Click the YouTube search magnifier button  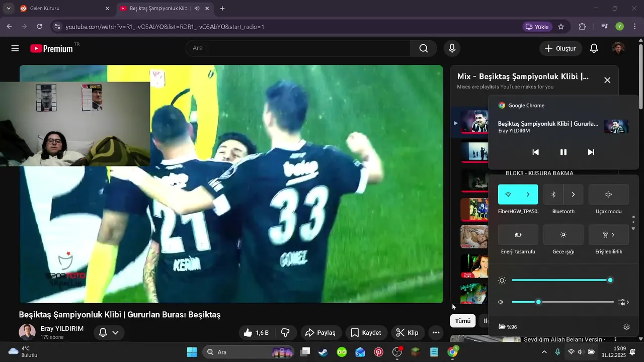coord(424,48)
